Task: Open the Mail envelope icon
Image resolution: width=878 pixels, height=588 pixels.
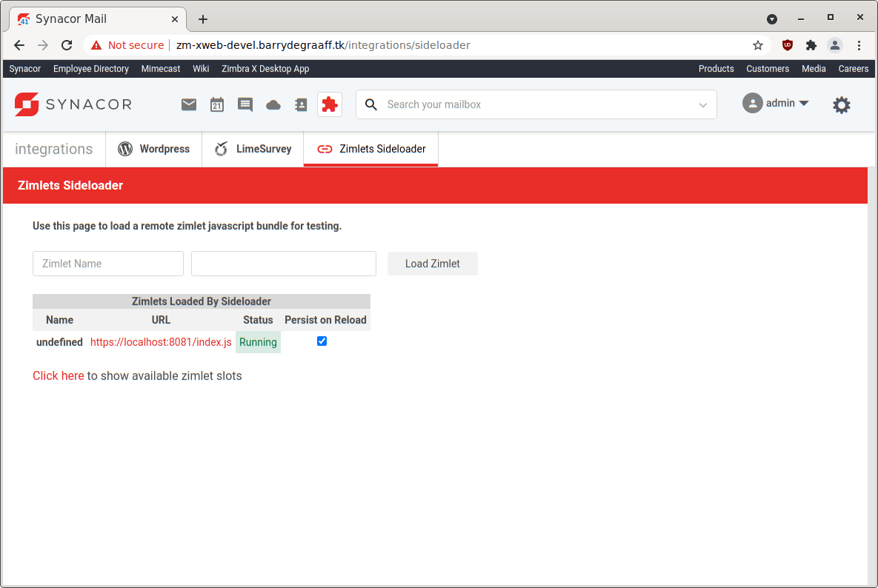Action: [188, 104]
